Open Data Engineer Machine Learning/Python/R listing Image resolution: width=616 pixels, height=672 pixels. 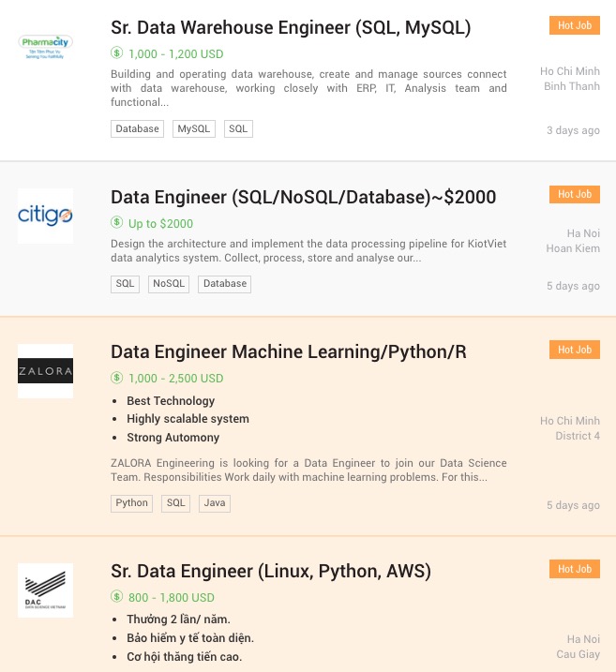point(288,351)
